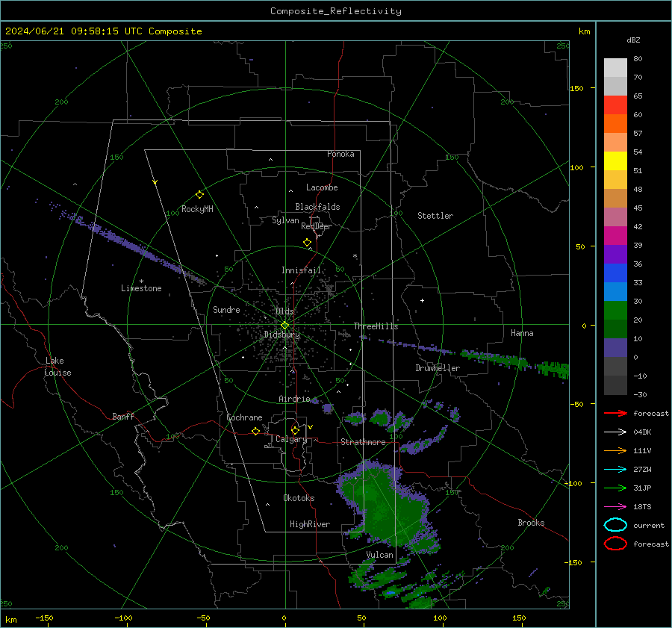672x628 pixels.
Task: Select the Sundre city label
Action: pos(226,309)
